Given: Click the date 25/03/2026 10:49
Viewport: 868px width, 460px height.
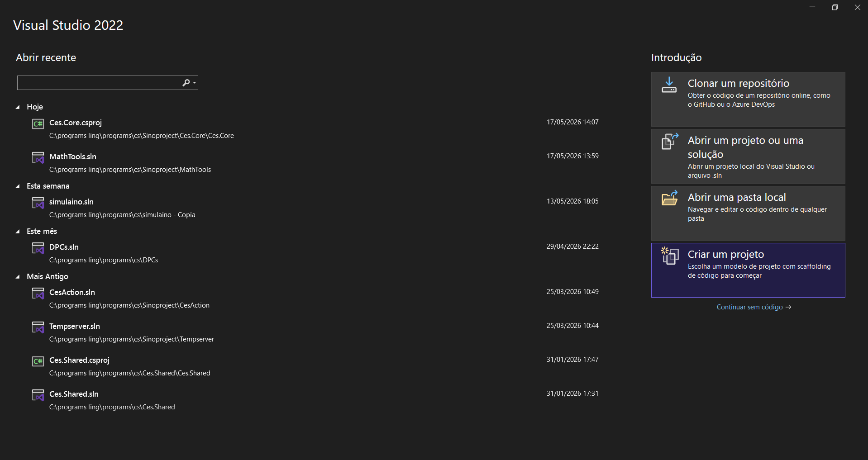Looking at the screenshot, I should point(572,292).
